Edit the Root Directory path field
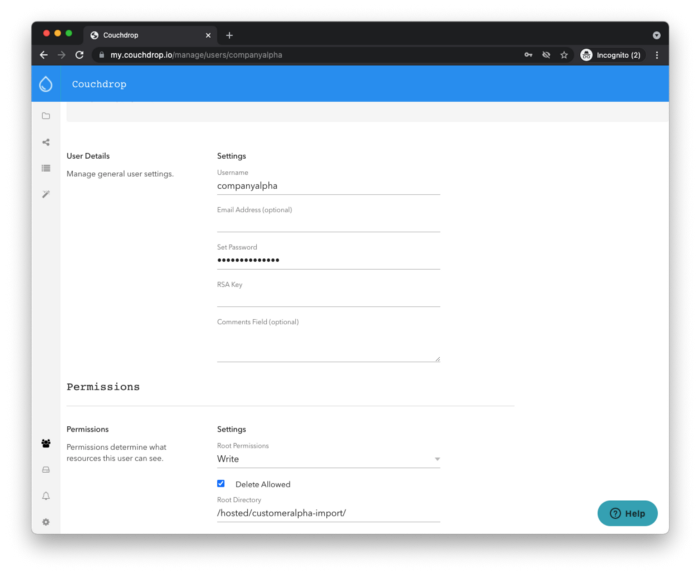 pos(329,513)
